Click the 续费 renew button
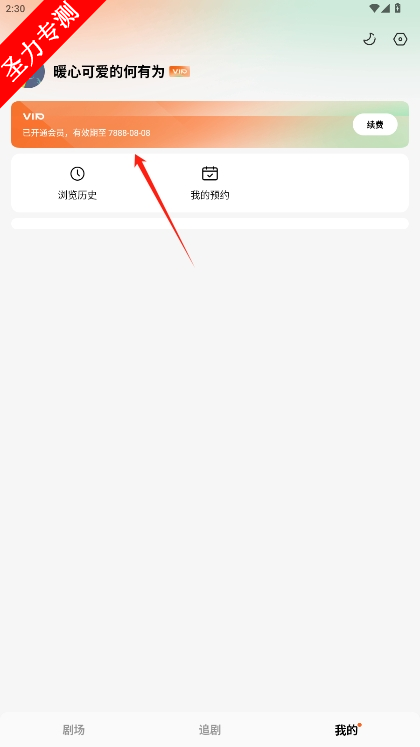 click(375, 124)
